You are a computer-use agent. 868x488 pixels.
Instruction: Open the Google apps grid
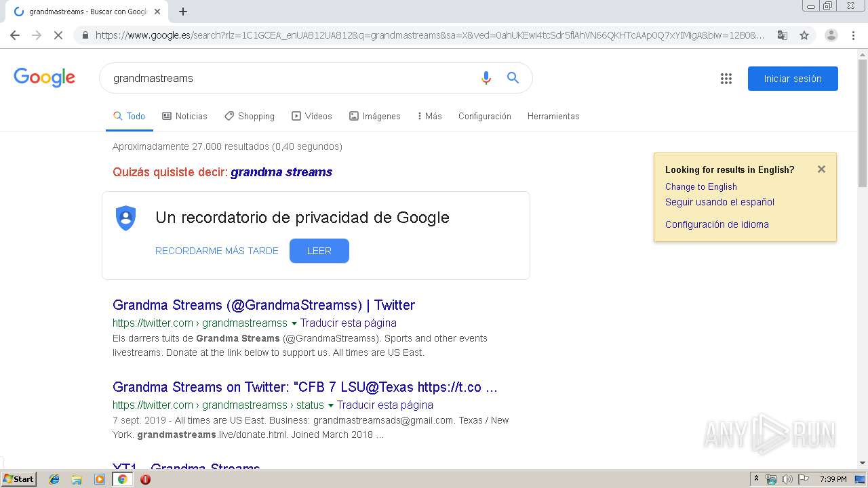pyautogui.click(x=726, y=79)
